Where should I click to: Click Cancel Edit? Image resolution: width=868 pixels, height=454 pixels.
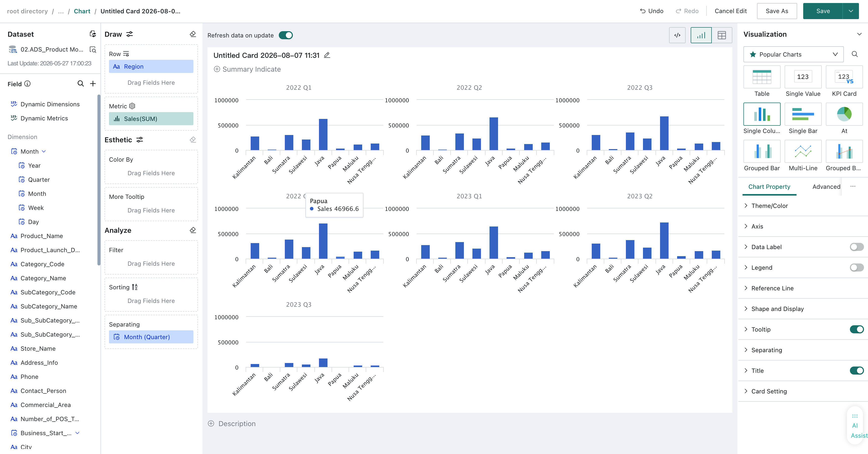731,11
